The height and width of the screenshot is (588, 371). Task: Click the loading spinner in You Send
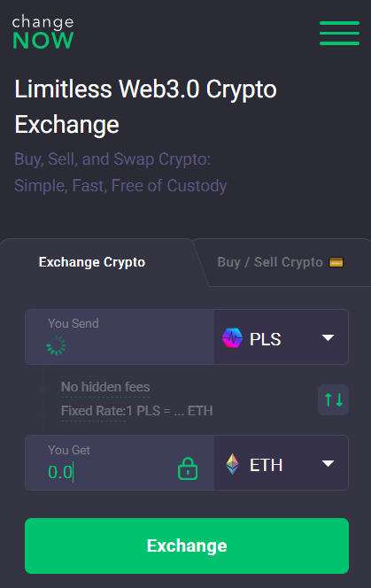(x=57, y=345)
